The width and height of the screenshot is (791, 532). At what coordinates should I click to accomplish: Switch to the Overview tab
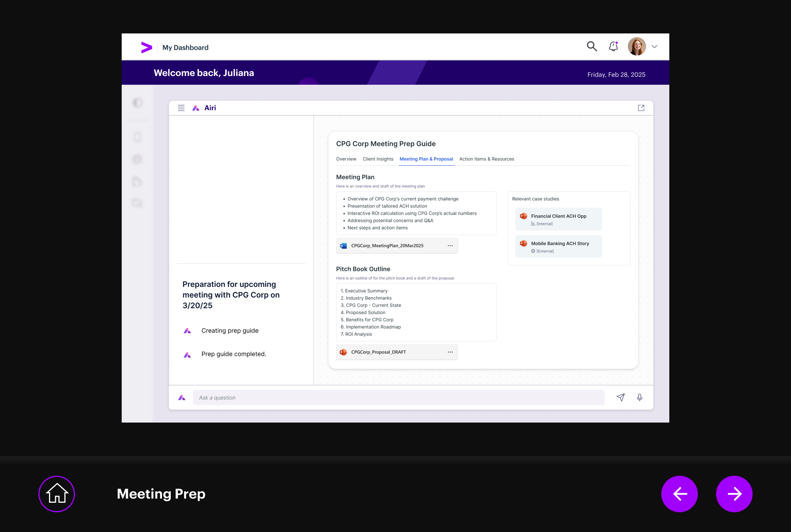(x=346, y=159)
